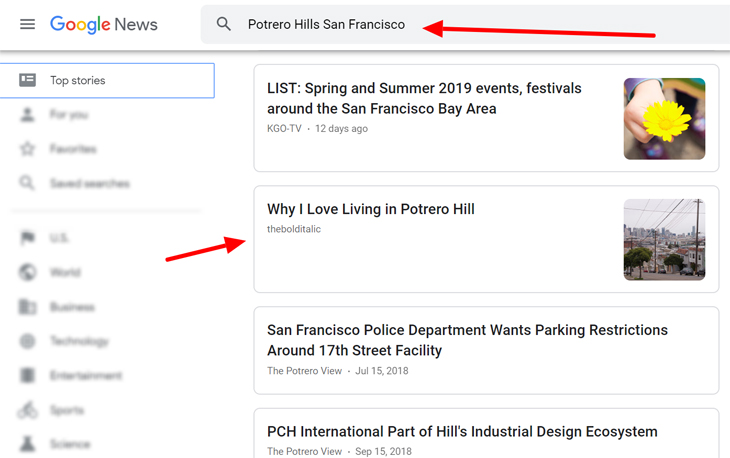
Task: Open the Favorites section
Action: click(73, 149)
